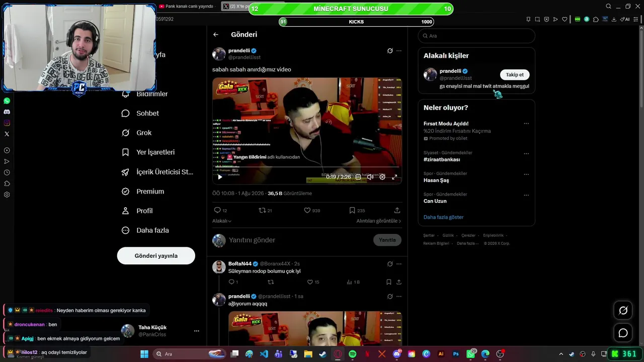Open more options on BoRaN44 reply
Viewport: 644px width, 362px height.
tap(399, 264)
